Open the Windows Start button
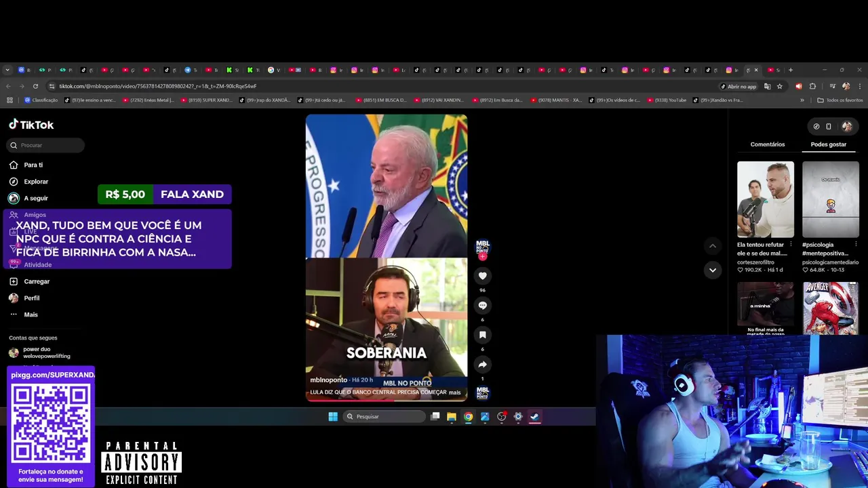 [x=333, y=416]
